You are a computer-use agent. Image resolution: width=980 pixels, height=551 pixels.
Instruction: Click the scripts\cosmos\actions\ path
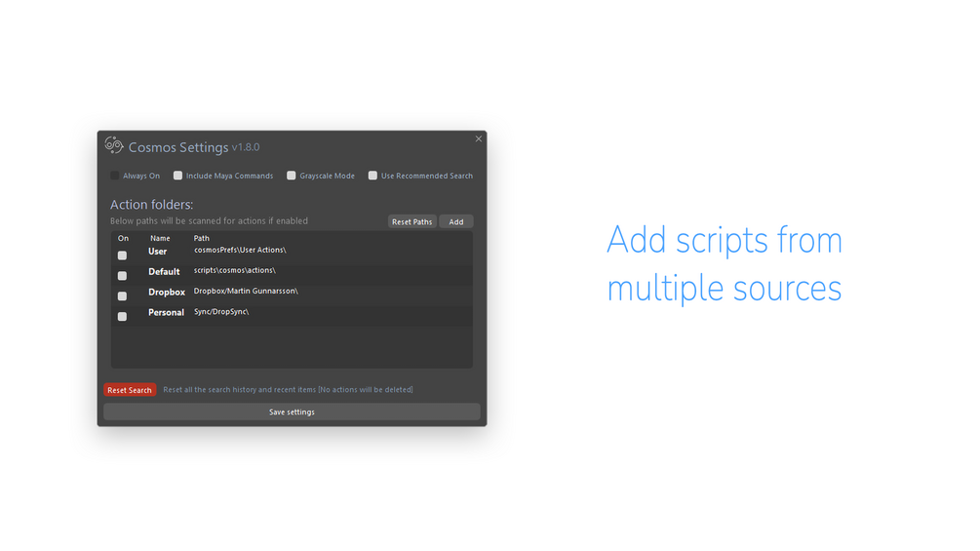234,270
